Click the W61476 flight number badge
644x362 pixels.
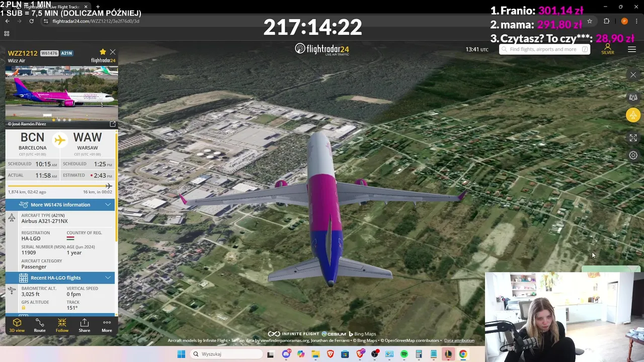(x=49, y=53)
